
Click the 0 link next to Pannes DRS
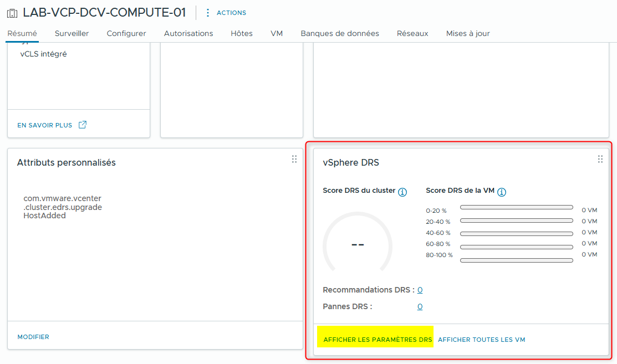click(x=420, y=306)
